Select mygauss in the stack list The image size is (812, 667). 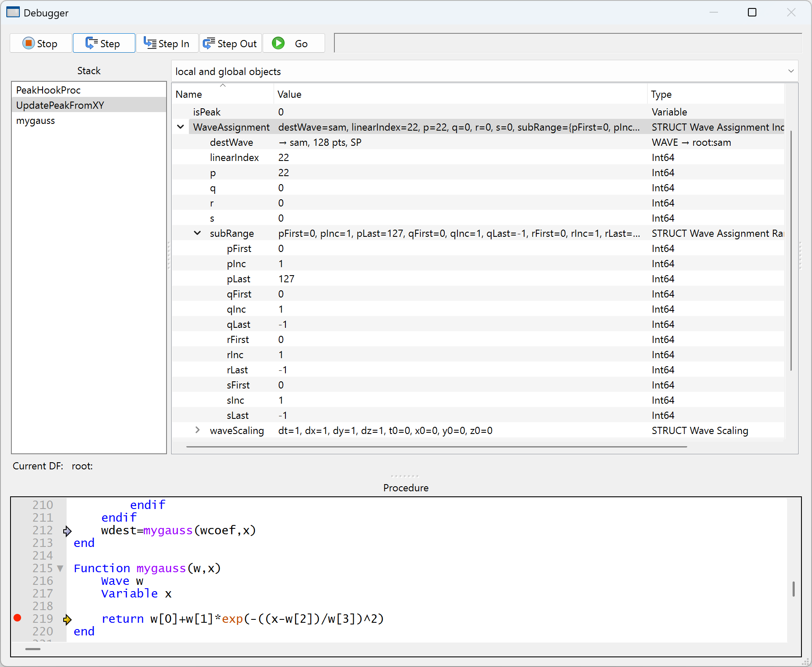click(36, 121)
